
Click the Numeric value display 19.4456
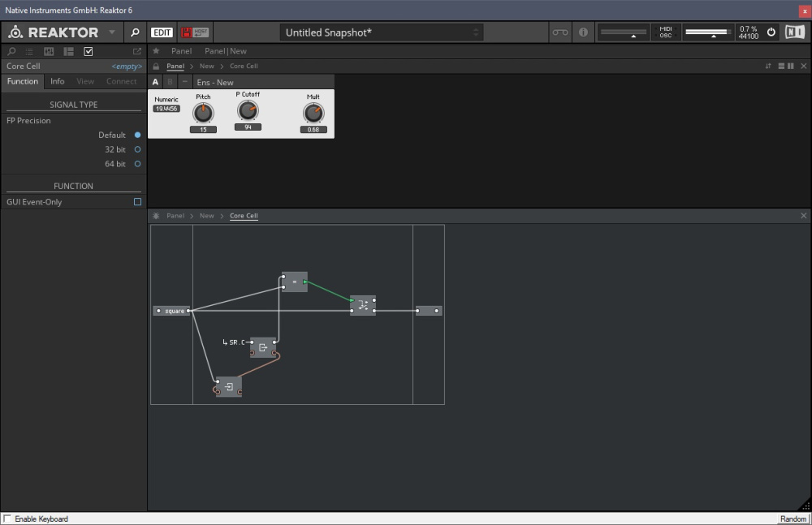coord(166,108)
